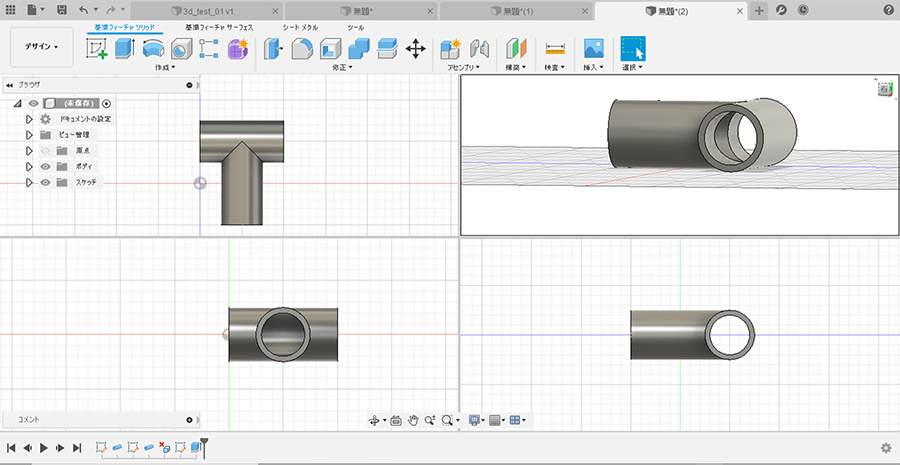The width and height of the screenshot is (900, 465).
Task: Click the Measure ruler icon
Action: click(555, 48)
